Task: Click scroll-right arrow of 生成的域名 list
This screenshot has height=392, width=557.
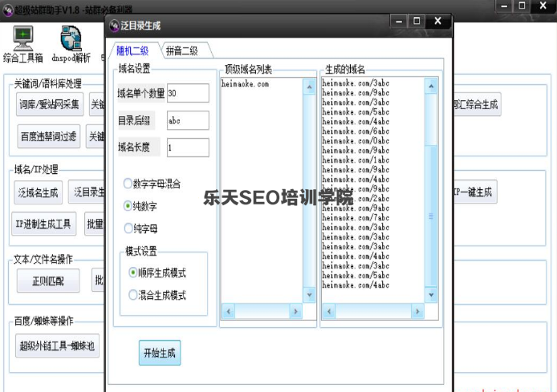Action: coord(417,312)
